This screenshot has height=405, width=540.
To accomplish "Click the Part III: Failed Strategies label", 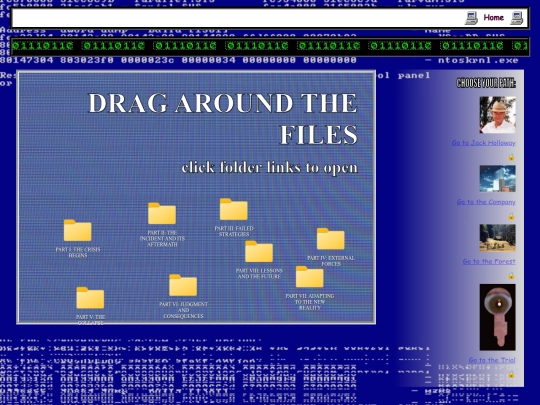I will [x=234, y=231].
